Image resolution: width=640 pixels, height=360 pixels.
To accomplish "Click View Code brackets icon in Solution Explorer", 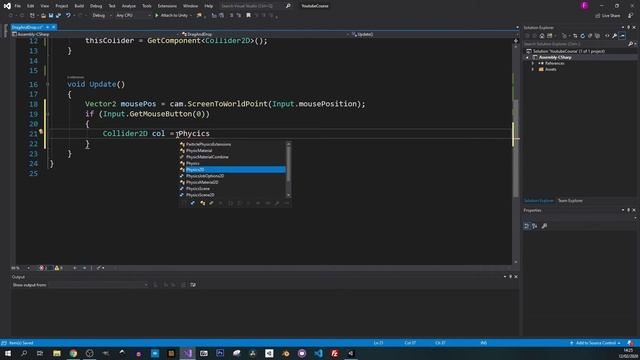I will click(x=607, y=36).
